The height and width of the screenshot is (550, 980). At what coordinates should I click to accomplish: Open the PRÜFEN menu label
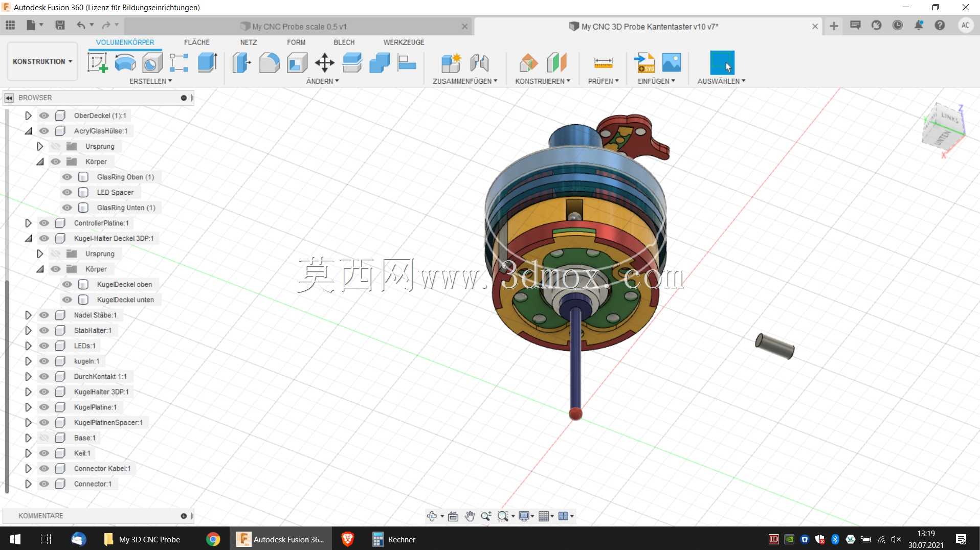coord(604,81)
